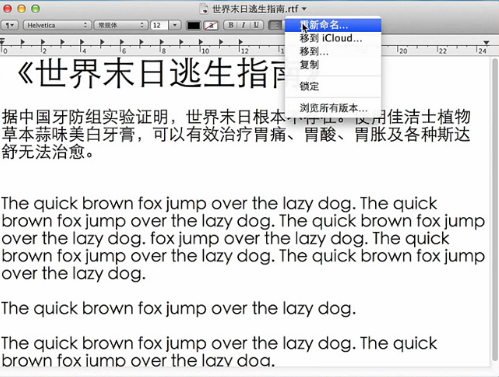Click the document icon in title bar
The height and width of the screenshot is (377, 499).
[x=204, y=9]
